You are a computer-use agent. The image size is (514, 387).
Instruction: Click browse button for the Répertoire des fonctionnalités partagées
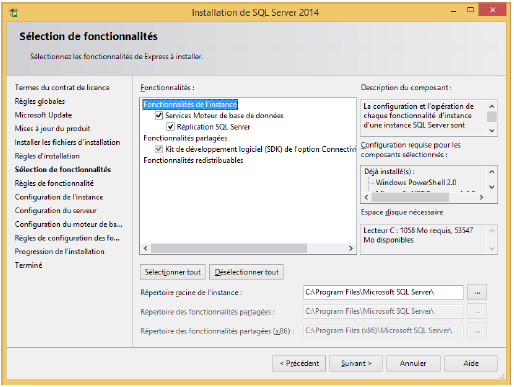477,312
